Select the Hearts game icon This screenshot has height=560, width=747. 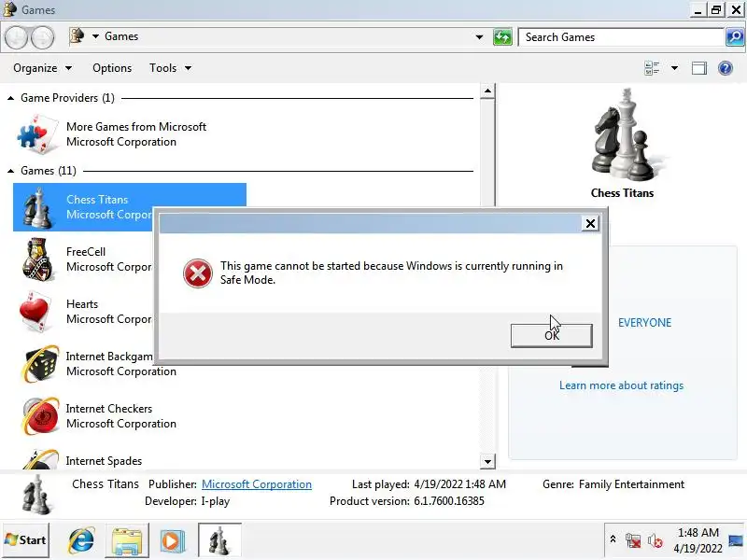tap(37, 312)
